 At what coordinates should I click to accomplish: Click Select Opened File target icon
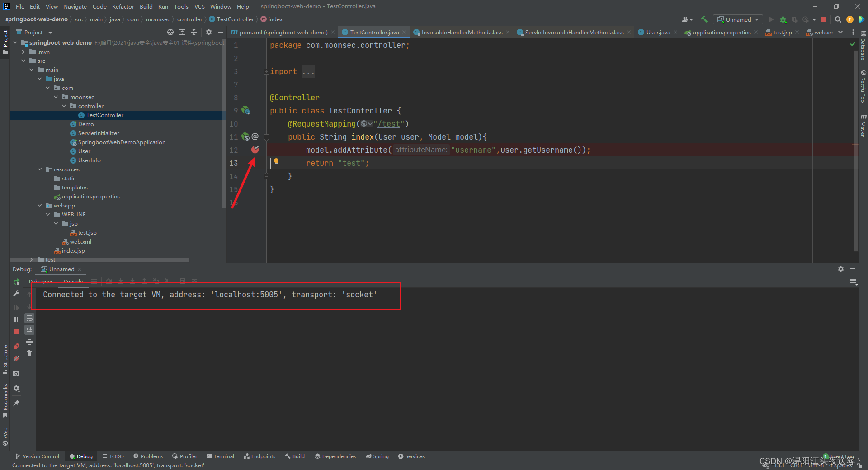coord(170,32)
